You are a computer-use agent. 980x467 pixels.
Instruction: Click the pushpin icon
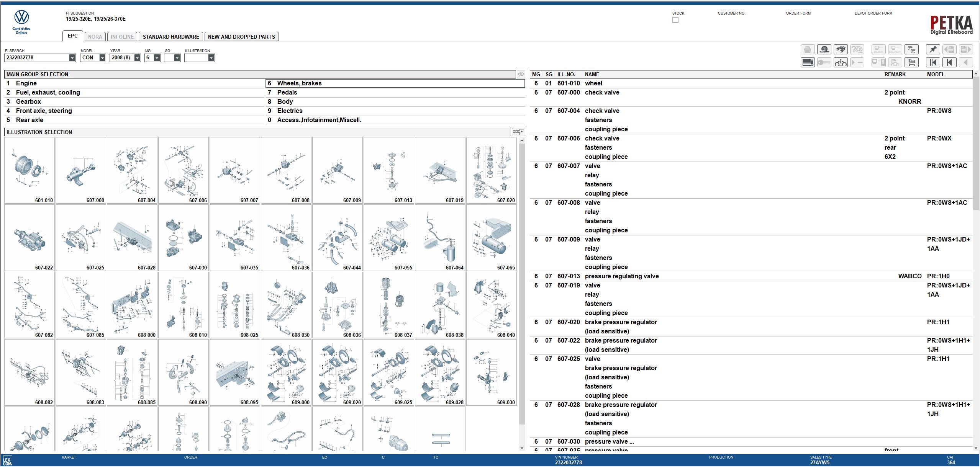tap(933, 49)
